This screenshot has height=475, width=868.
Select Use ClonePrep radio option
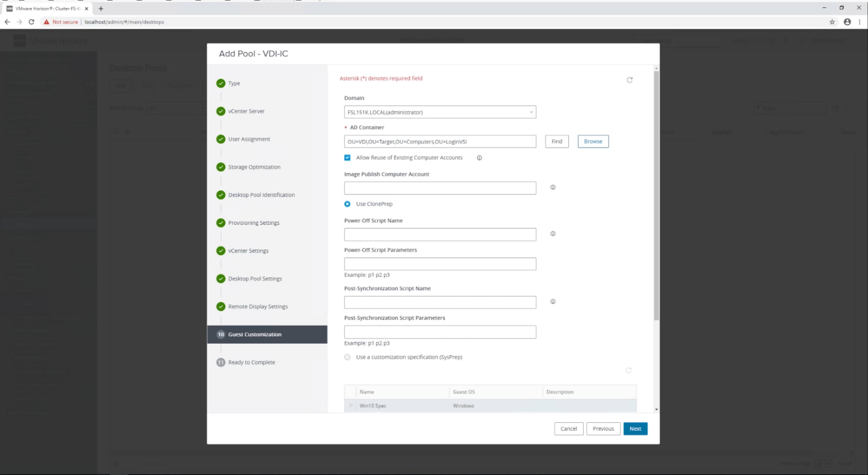coord(347,204)
